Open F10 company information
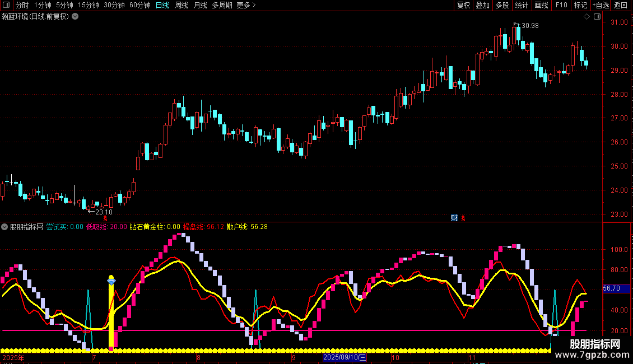 click(561, 5)
